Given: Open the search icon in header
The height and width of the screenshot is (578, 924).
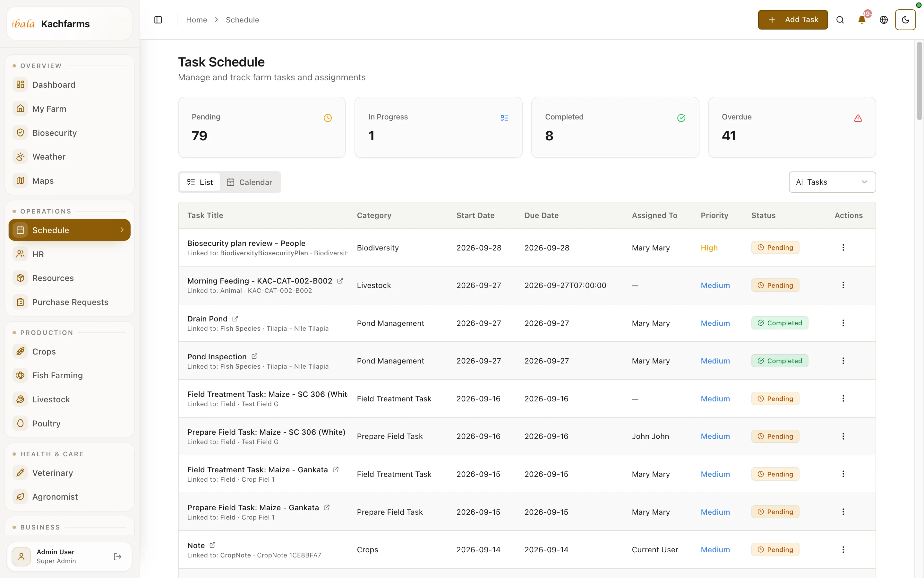Looking at the screenshot, I should (840, 20).
